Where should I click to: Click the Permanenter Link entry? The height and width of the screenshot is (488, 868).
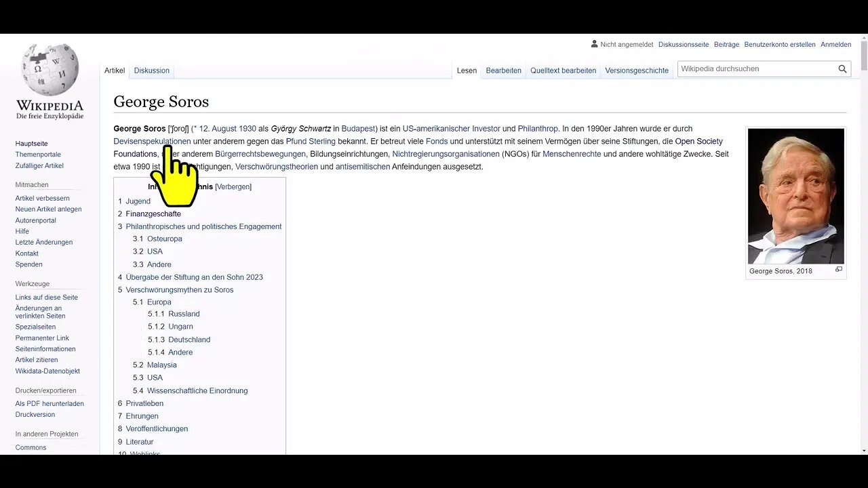click(43, 338)
